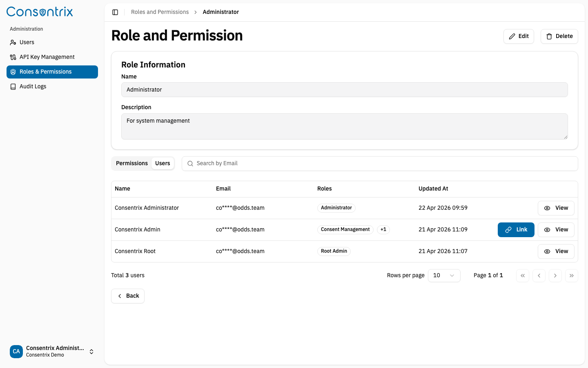Image resolution: width=588 pixels, height=368 pixels.
Task: Click the Consentrix Admin name cell
Action: 138,229
